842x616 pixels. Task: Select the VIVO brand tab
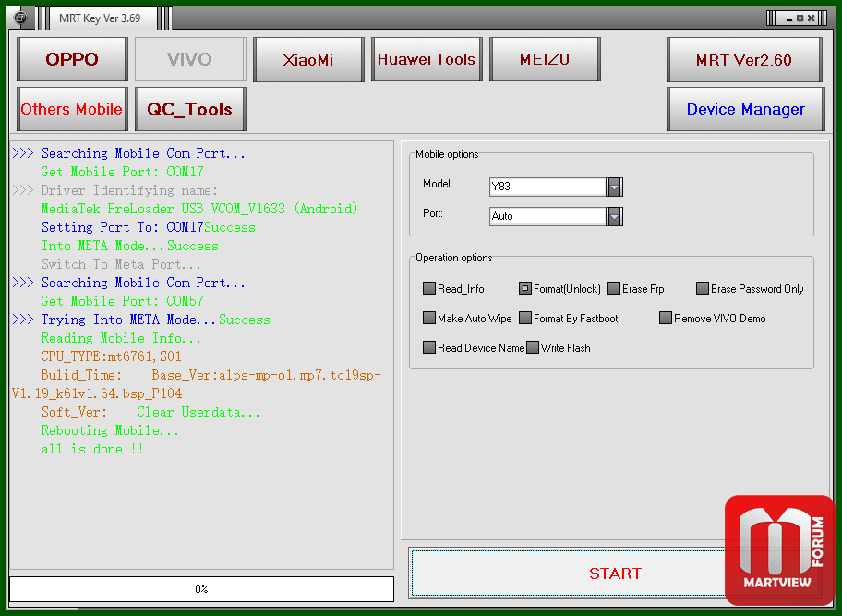(190, 59)
